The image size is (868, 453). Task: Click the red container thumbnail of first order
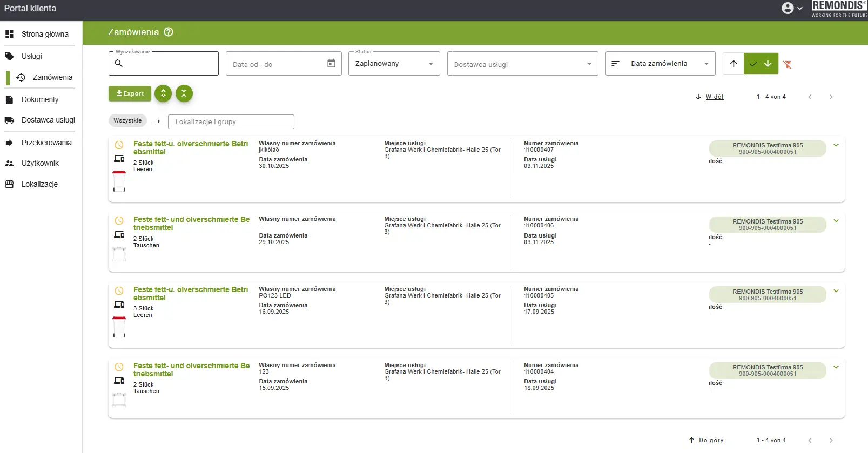click(x=119, y=181)
